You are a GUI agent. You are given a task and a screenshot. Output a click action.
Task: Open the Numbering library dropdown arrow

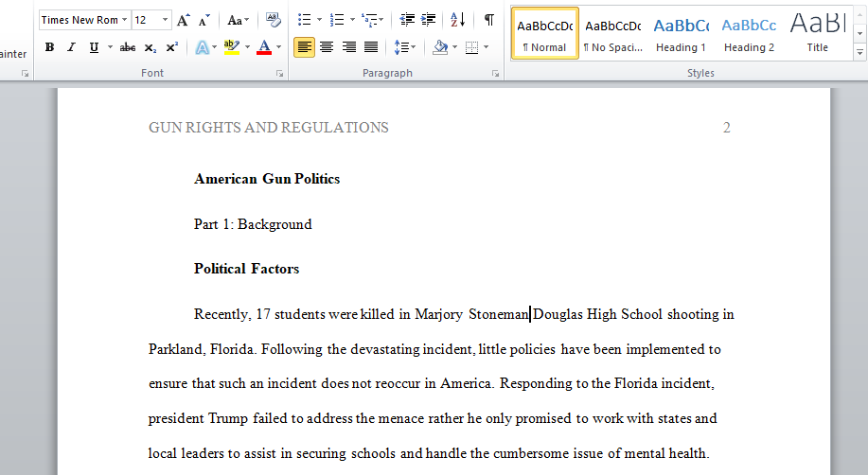click(x=352, y=21)
